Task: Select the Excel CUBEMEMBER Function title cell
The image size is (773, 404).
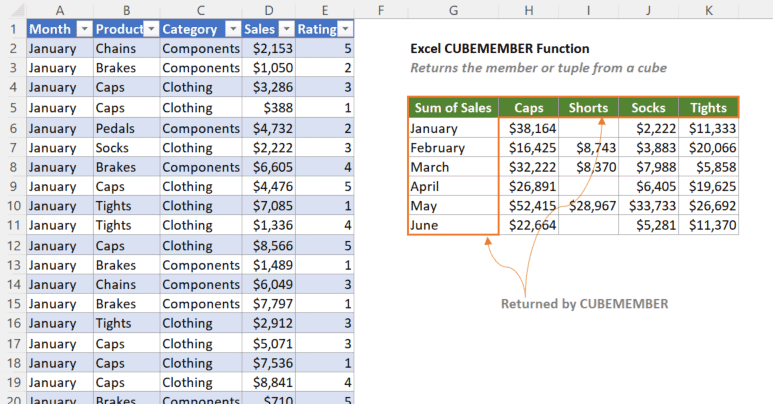Action: [500, 48]
